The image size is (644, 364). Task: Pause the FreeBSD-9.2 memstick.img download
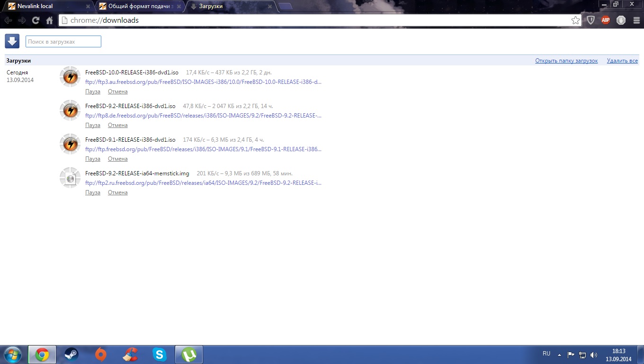click(93, 192)
